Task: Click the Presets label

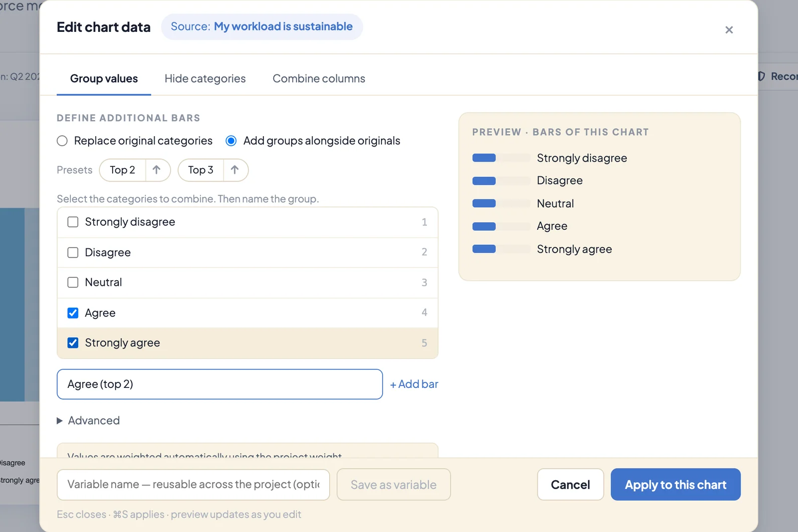Action: click(x=74, y=170)
